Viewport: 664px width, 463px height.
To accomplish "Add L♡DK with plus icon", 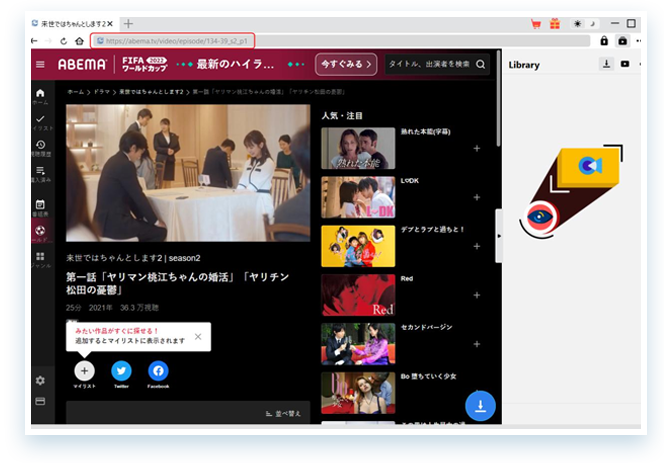I will (477, 197).
